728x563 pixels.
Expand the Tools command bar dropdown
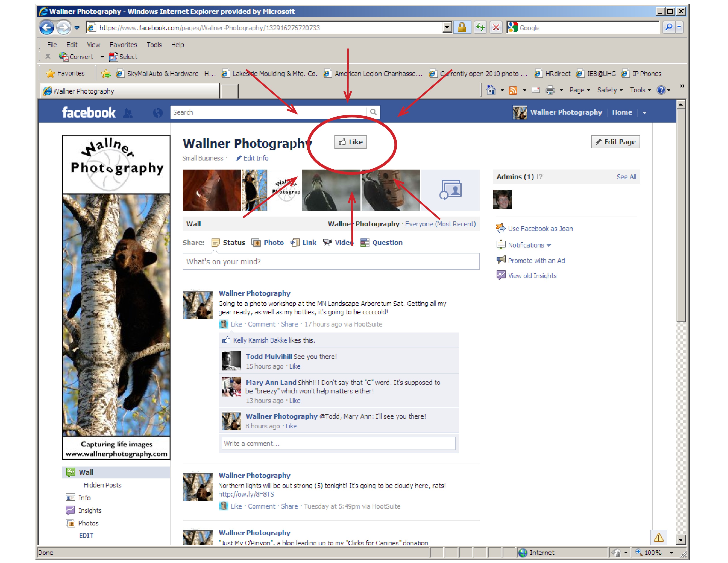point(640,90)
